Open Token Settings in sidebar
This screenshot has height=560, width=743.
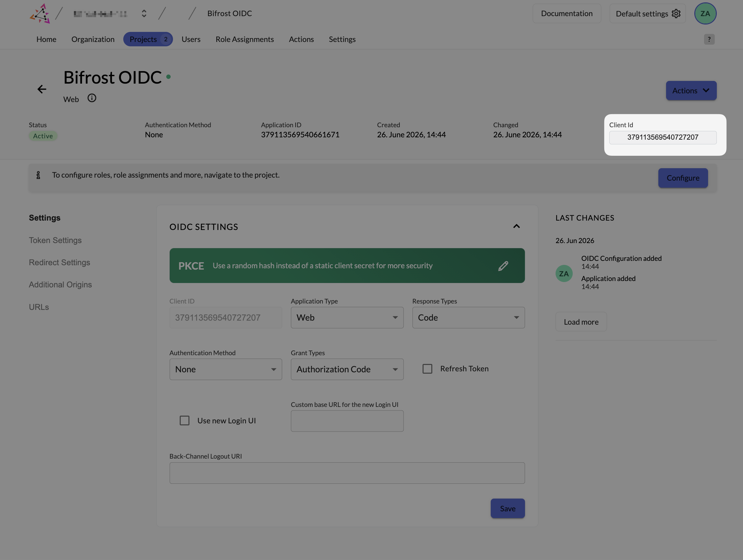point(55,240)
